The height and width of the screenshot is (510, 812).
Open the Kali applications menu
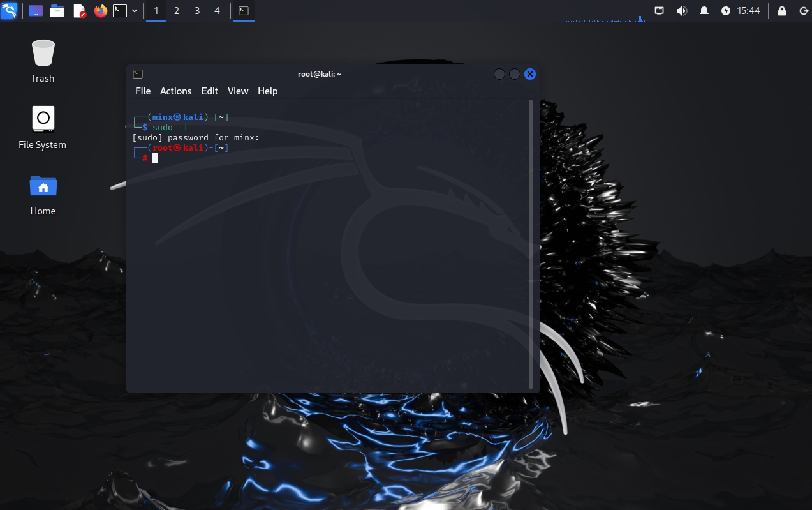(x=9, y=11)
